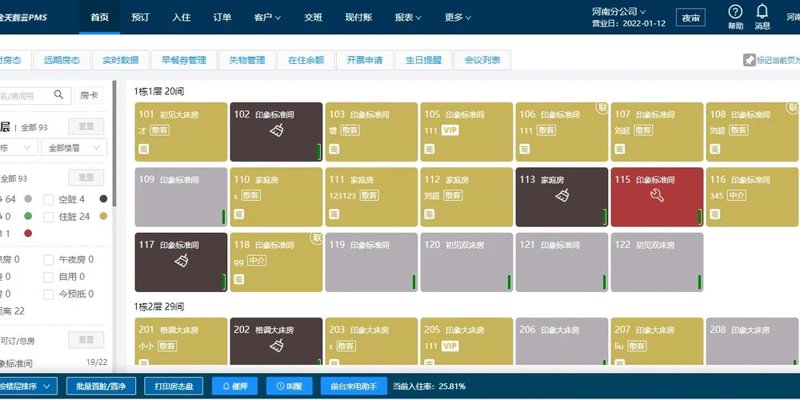This screenshot has height=400, width=800.
Task: Click the VIP tag on room 205
Action: tap(450, 346)
